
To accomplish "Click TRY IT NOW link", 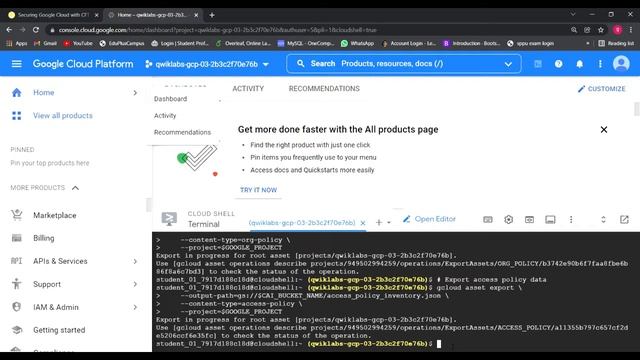I will 258,190.
